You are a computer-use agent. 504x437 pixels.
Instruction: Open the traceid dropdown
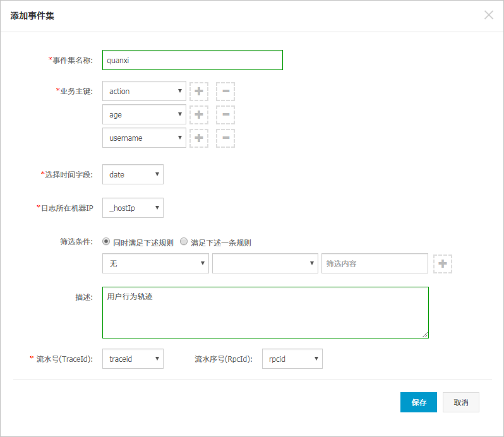pyautogui.click(x=133, y=359)
